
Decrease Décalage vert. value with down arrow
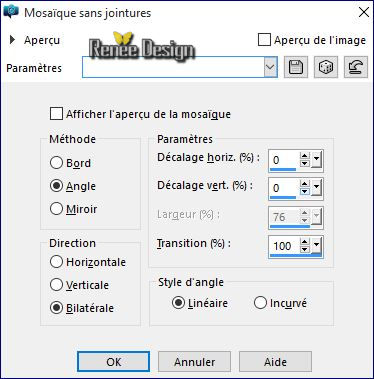tap(304, 191)
